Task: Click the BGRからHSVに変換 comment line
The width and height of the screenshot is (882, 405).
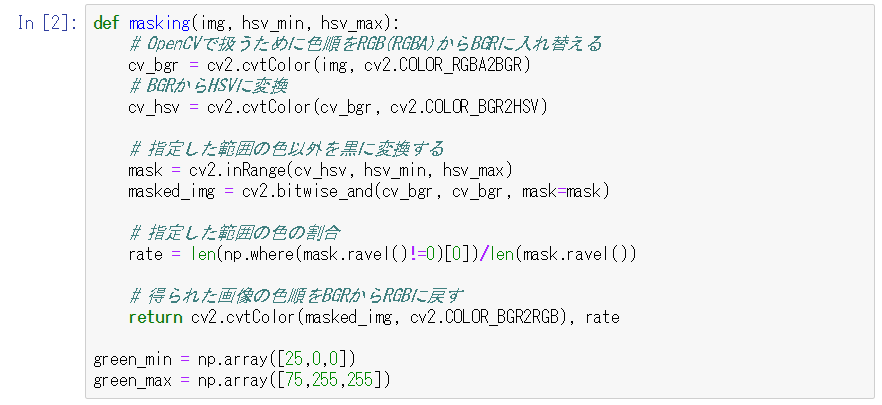Action: coord(208,87)
